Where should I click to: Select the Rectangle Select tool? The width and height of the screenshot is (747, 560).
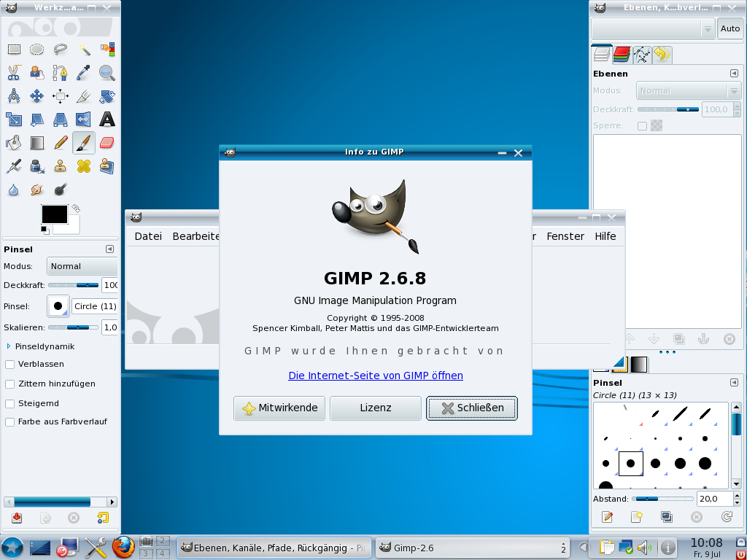[x=15, y=50]
